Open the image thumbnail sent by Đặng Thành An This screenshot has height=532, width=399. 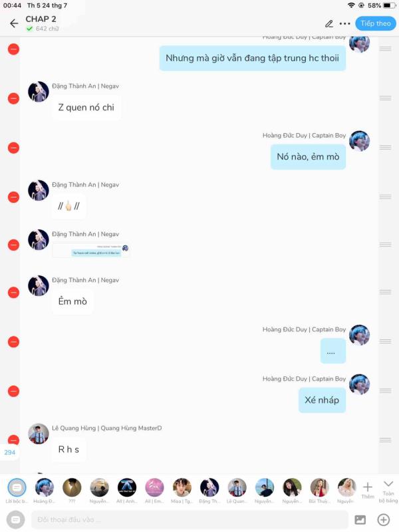[x=92, y=251]
